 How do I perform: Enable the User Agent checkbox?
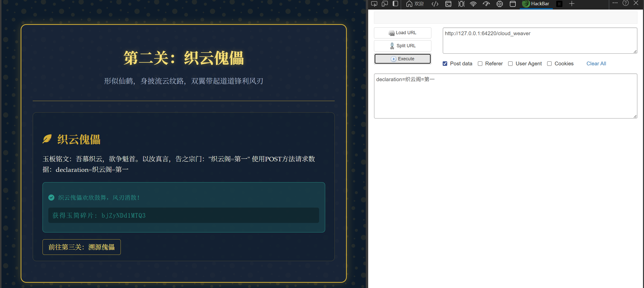coord(510,64)
